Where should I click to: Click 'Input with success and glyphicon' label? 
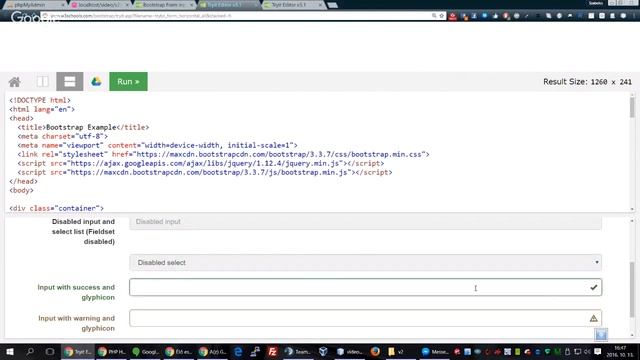tap(76, 292)
